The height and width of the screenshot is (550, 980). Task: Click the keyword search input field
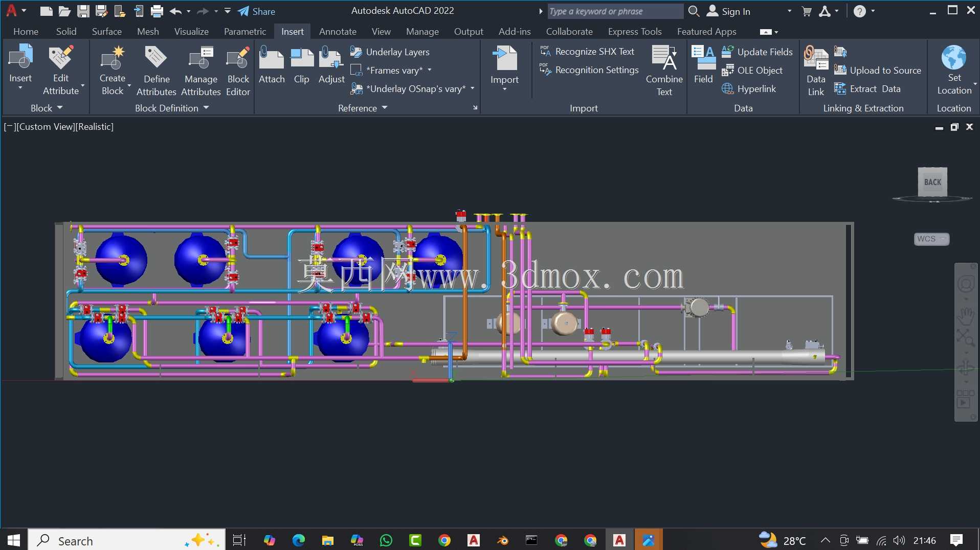click(615, 11)
